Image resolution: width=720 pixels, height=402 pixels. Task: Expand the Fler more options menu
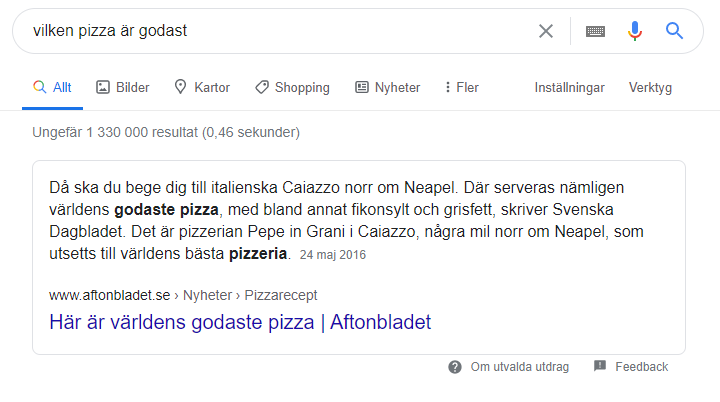tap(461, 87)
